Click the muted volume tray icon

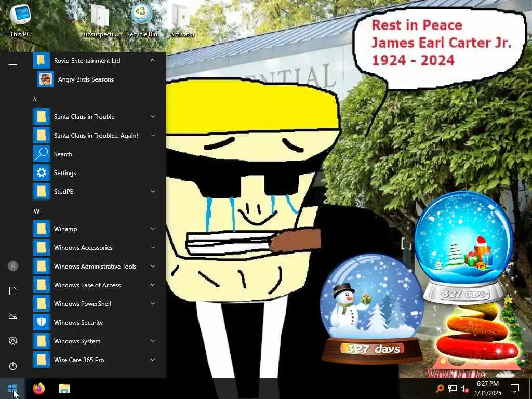pos(464,389)
